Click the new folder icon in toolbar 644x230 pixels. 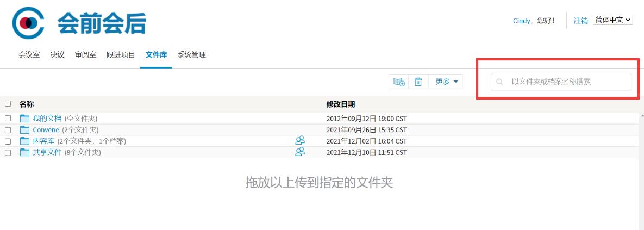tap(399, 82)
